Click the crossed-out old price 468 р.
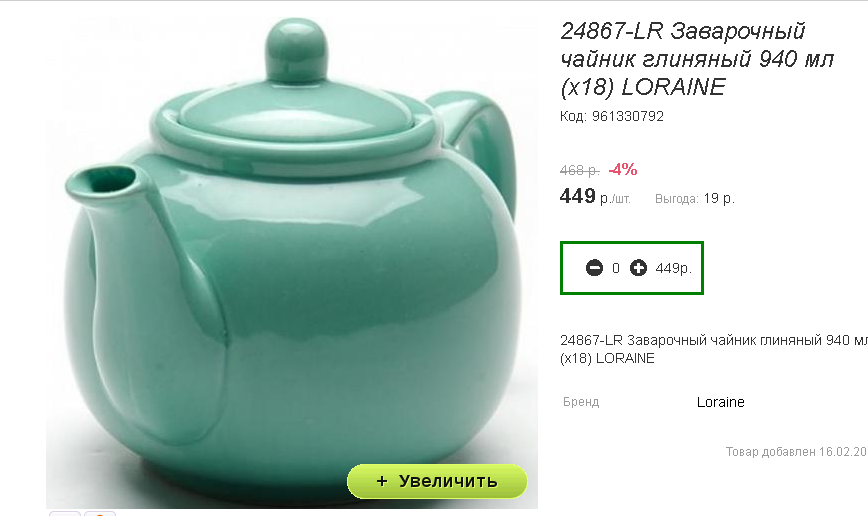The width and height of the screenshot is (868, 516). tap(580, 171)
